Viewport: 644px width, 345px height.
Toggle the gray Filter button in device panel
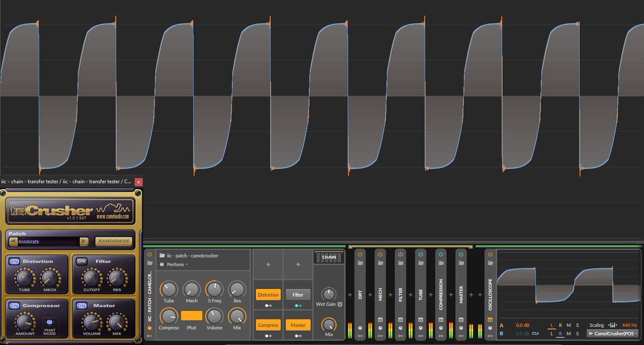pyautogui.click(x=298, y=294)
